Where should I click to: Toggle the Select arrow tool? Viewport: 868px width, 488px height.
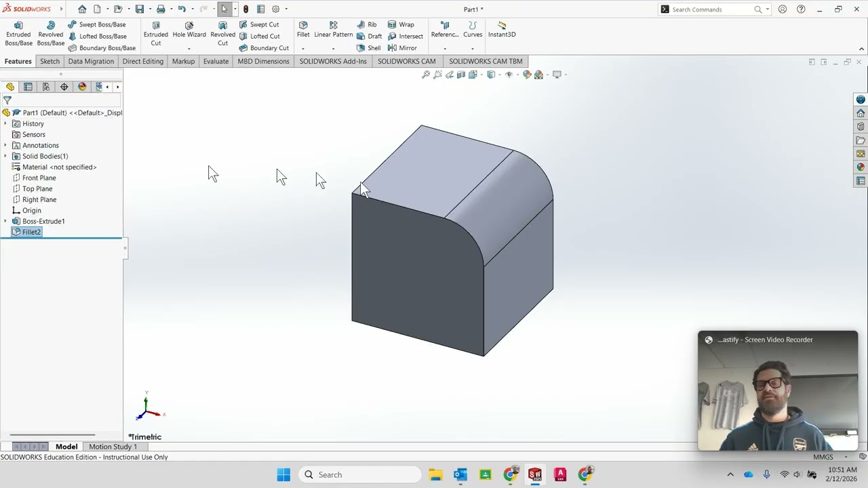click(x=224, y=9)
